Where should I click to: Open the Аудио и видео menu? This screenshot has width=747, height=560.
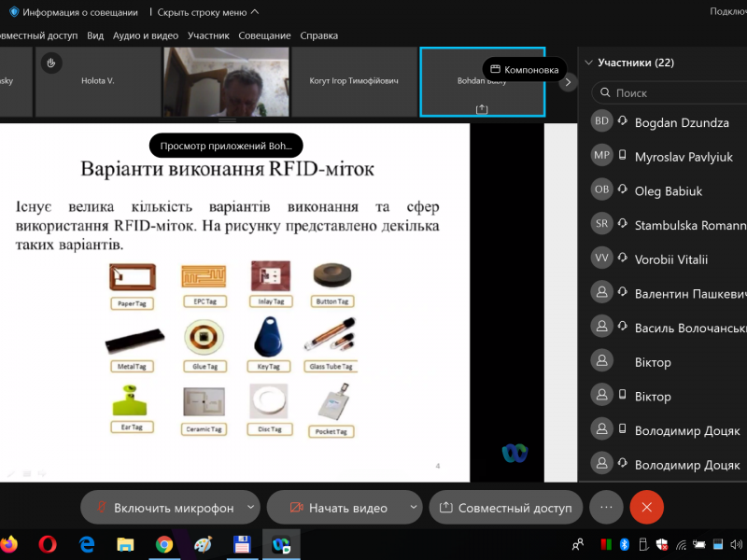[146, 35]
